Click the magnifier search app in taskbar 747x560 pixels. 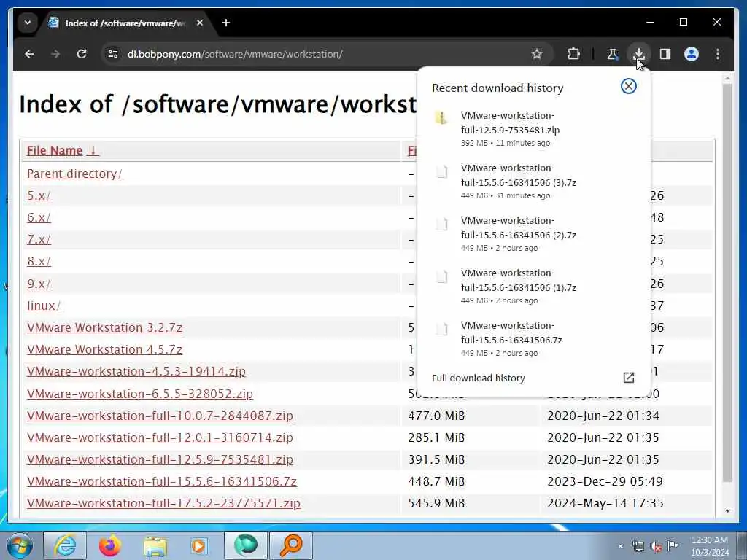click(x=291, y=545)
